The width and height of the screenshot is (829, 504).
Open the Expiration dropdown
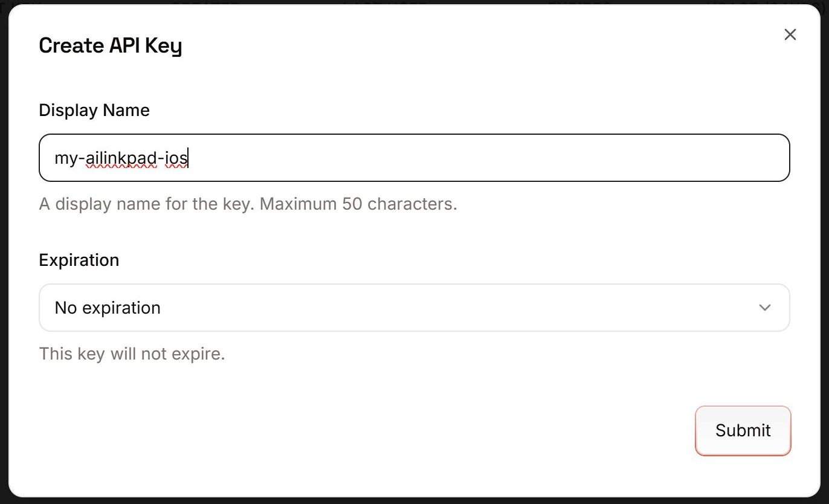click(x=414, y=308)
